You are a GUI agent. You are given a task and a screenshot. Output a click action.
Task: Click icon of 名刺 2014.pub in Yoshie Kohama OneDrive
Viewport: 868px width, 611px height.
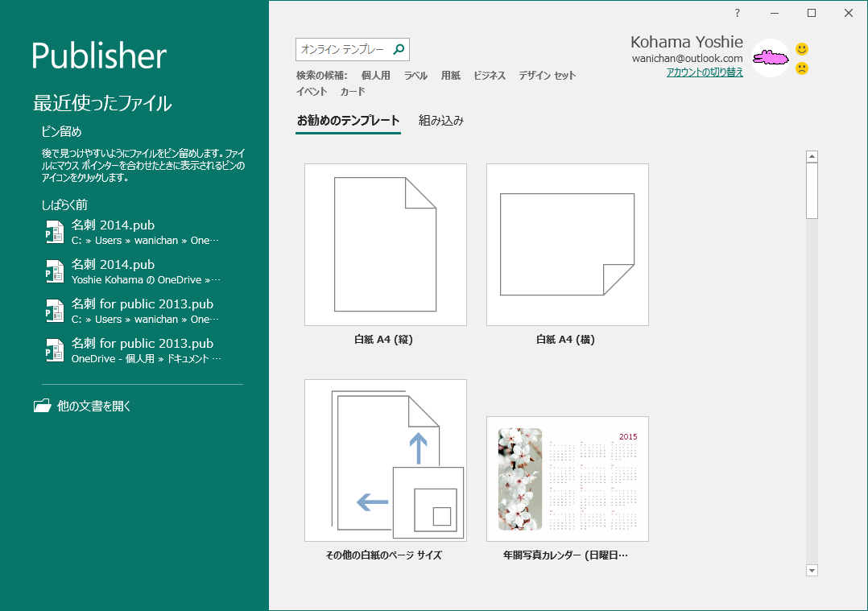coord(54,271)
